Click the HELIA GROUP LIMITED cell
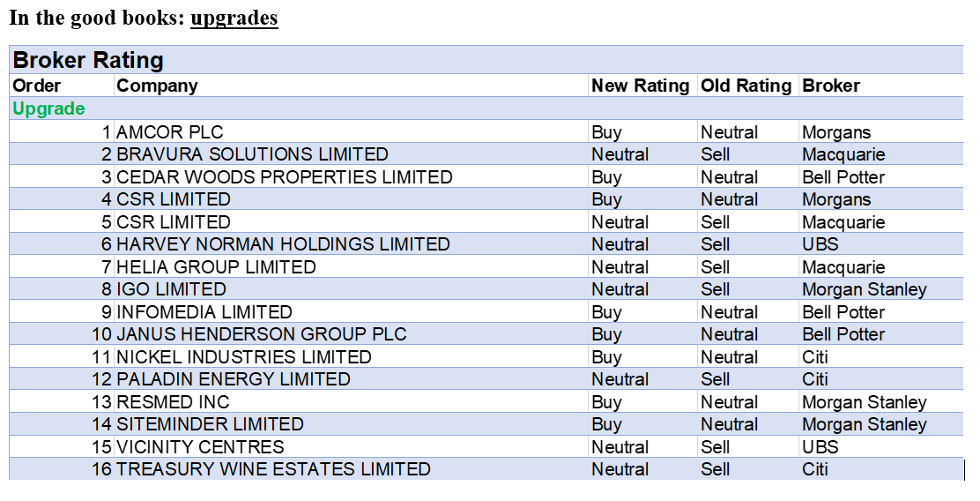Screen dimensions: 980x501 (216, 267)
